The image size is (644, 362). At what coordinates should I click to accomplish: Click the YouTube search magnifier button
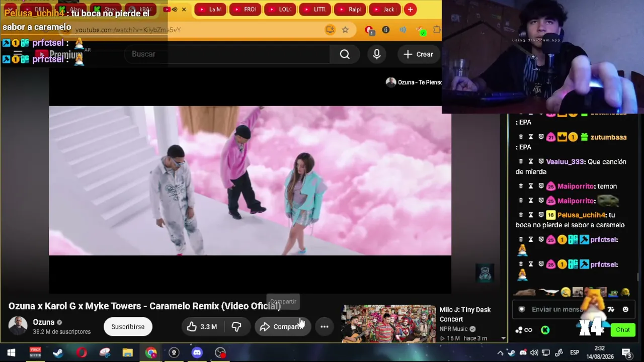click(345, 54)
